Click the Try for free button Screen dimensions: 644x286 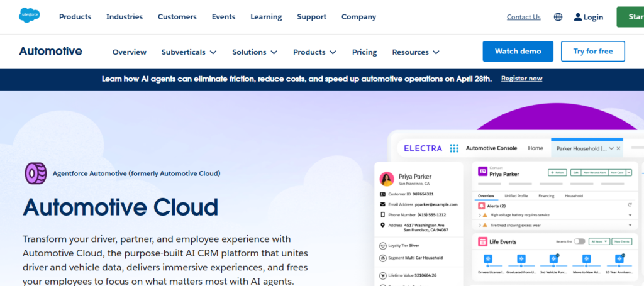coord(593,52)
